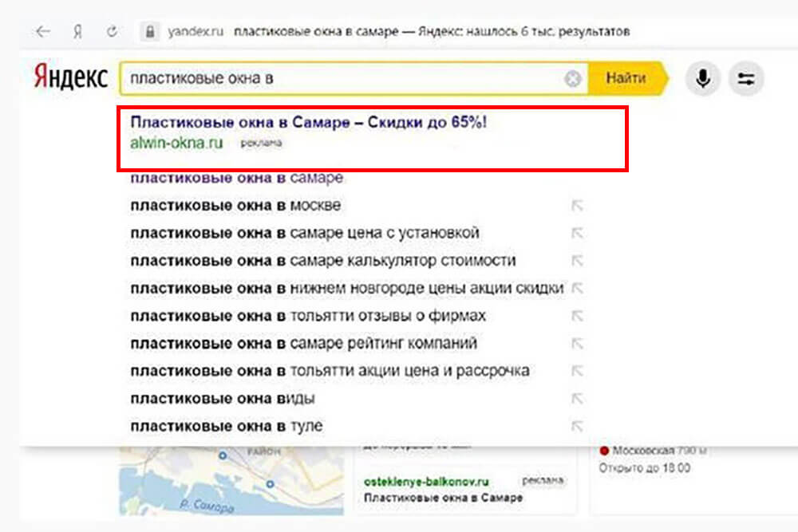Click the yandex.ru address bar text
Viewport: 798px width, 532px height.
coord(196,32)
